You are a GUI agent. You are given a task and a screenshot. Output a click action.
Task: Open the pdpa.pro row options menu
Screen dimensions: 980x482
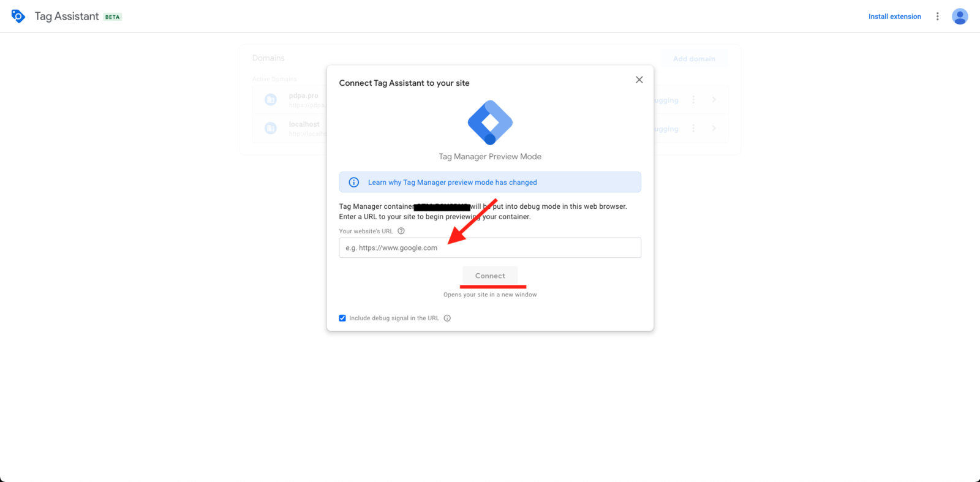693,100
